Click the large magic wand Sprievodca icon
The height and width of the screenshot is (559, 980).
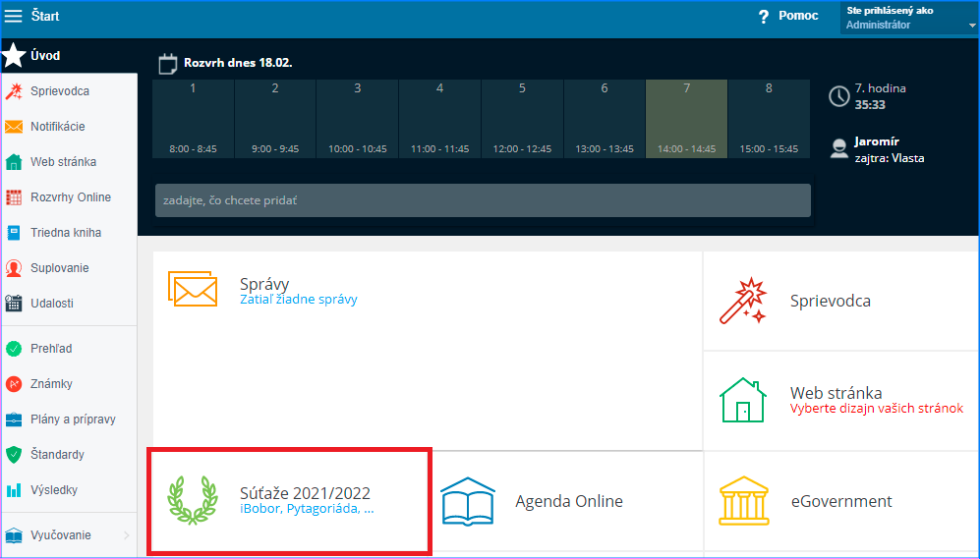click(x=743, y=301)
